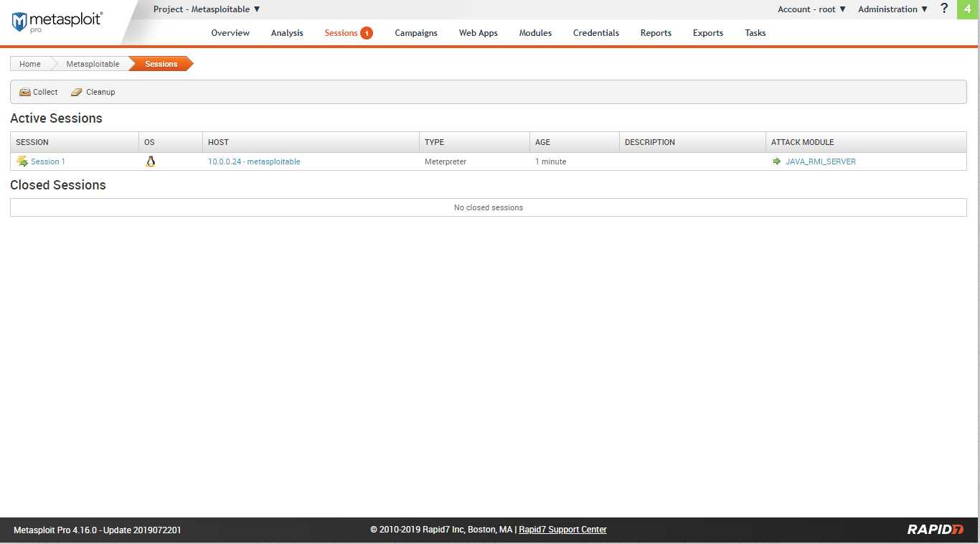Click the Sessions count badge 1
Screen dimensions: 980x544
point(367,33)
